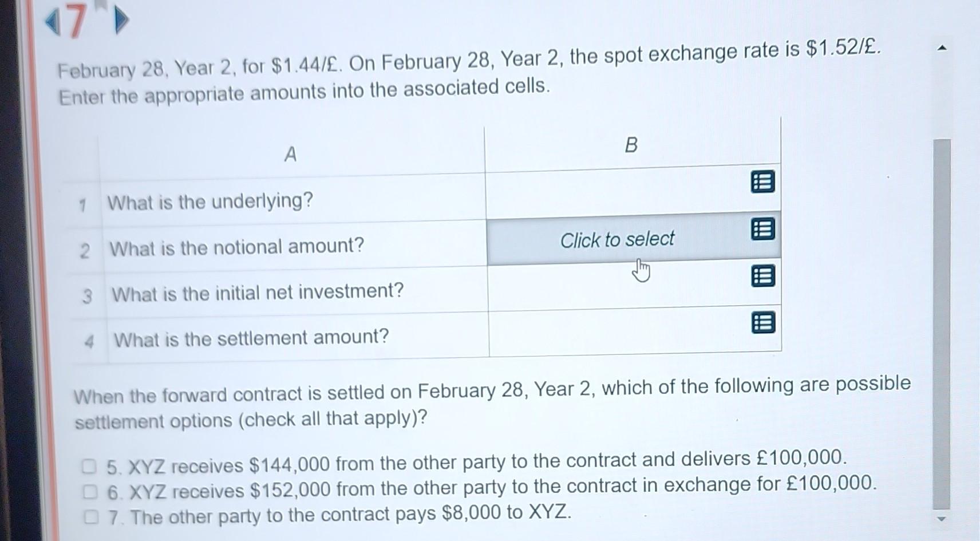Viewport: 980px width, 541px height.
Task: Open the Click to select dropdown
Action: [x=617, y=239]
